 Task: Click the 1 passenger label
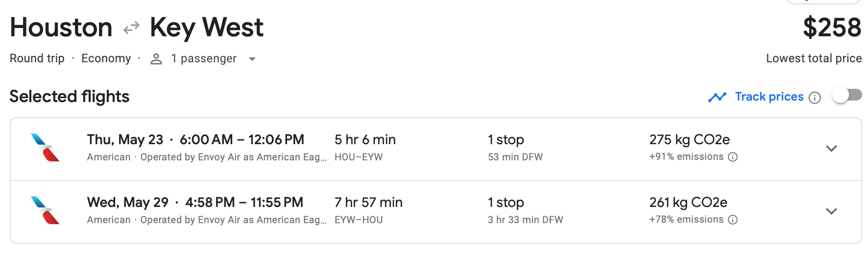point(204,59)
